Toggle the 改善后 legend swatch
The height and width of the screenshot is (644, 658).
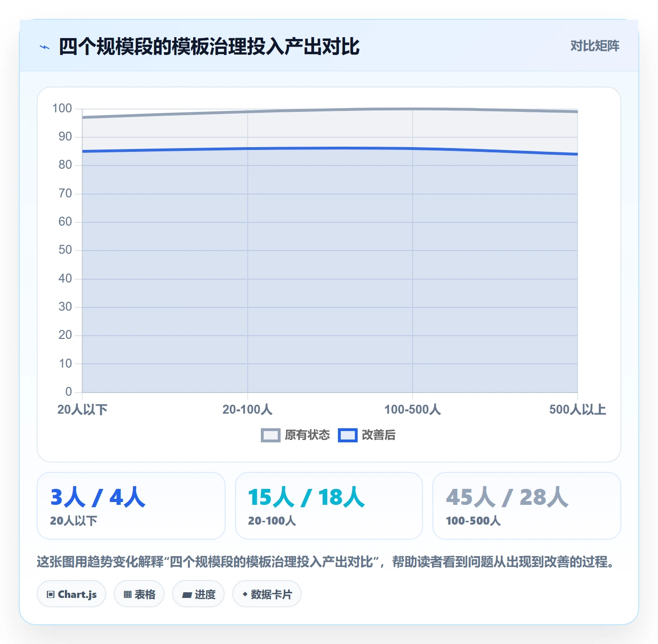point(348,435)
